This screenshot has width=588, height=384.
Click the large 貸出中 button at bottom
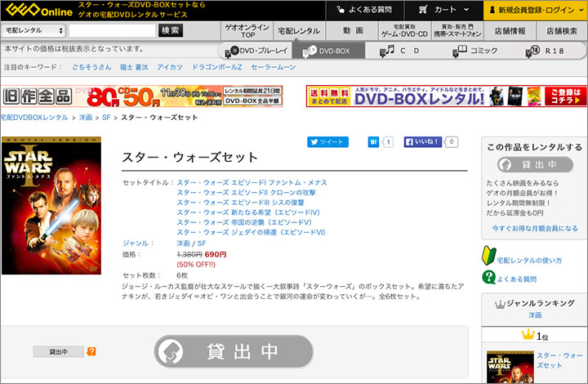click(x=234, y=351)
